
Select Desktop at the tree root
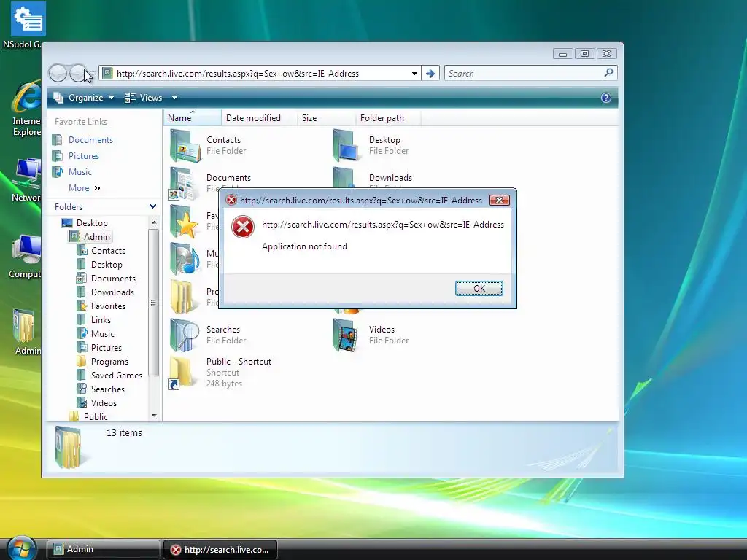tap(91, 223)
